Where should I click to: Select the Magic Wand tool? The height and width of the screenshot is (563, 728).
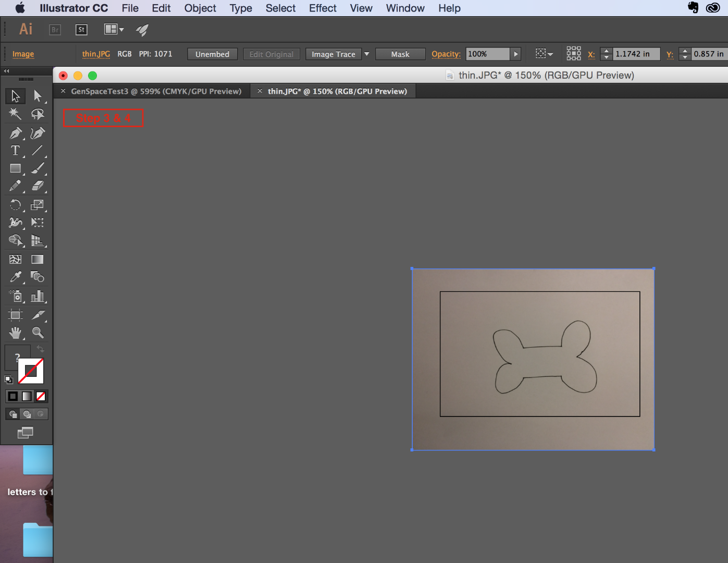pos(15,114)
